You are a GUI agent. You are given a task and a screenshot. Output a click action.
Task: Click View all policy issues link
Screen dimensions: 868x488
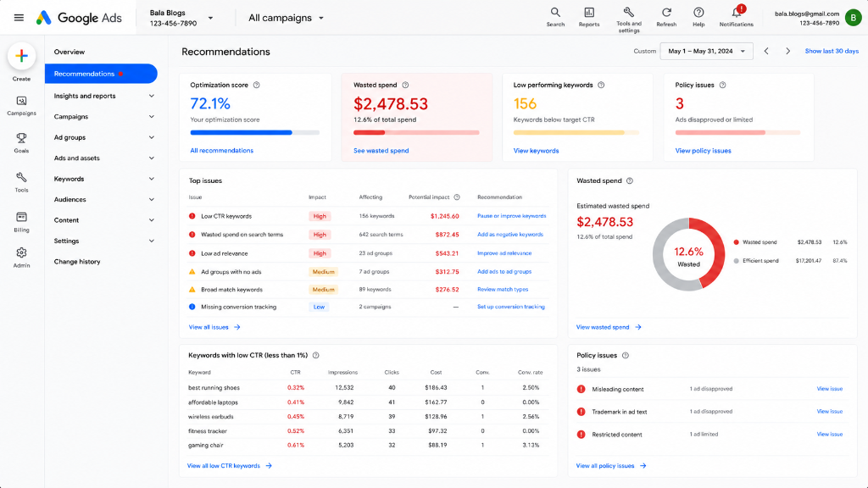[x=611, y=466]
